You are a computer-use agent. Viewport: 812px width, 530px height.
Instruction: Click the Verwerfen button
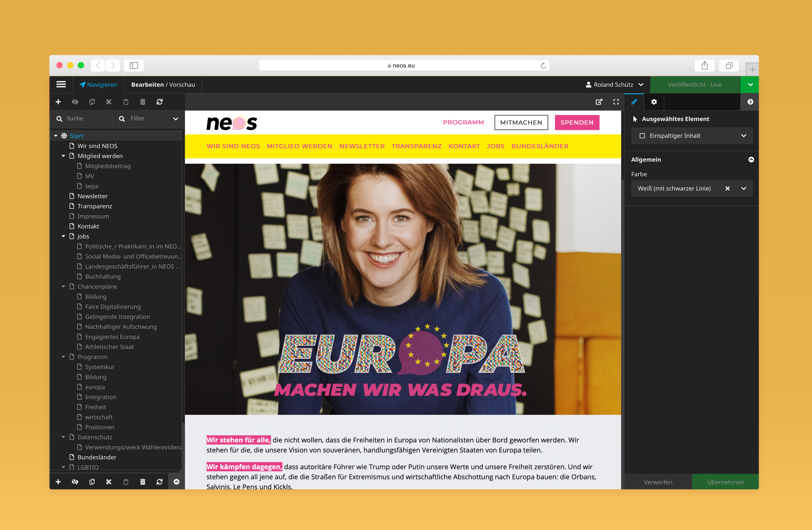click(658, 482)
